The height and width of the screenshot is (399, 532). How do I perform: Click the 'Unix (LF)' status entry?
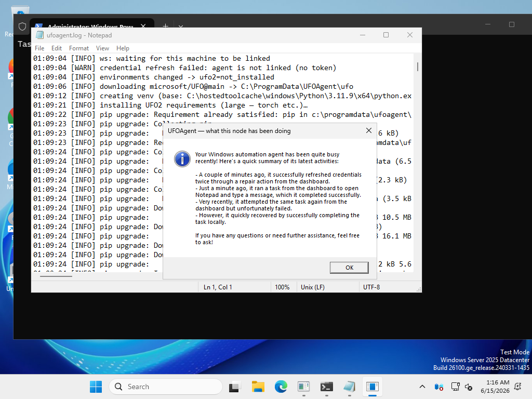[312, 287]
